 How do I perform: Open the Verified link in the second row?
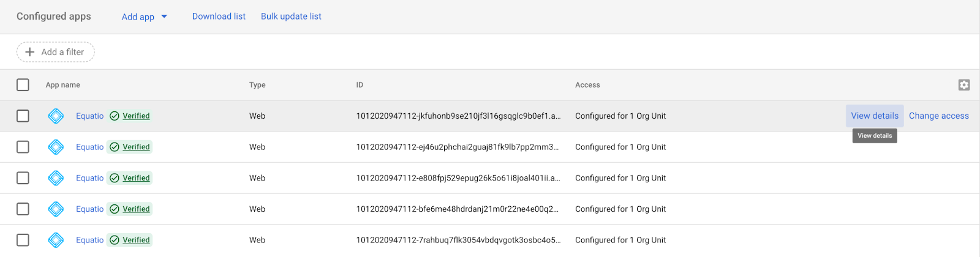(136, 147)
